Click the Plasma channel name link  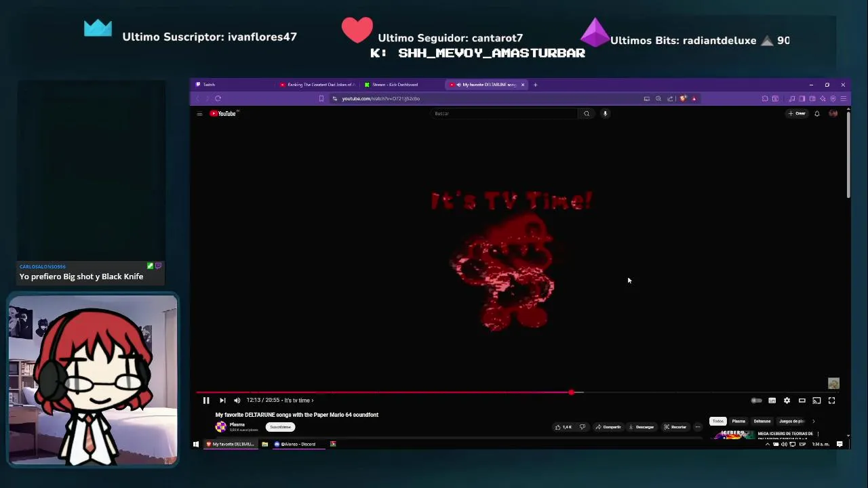[x=237, y=424]
